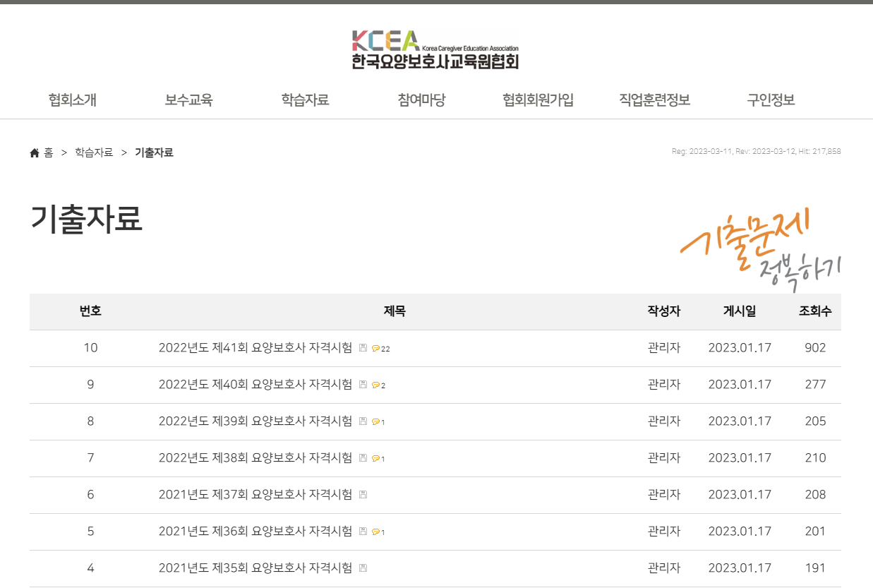Click the KCEA logo at the top

[435, 49]
